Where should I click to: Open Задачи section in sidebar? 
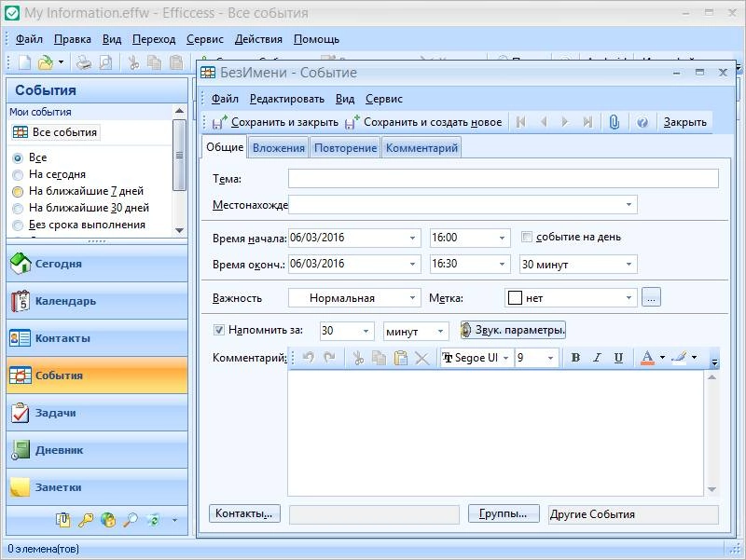click(x=97, y=413)
